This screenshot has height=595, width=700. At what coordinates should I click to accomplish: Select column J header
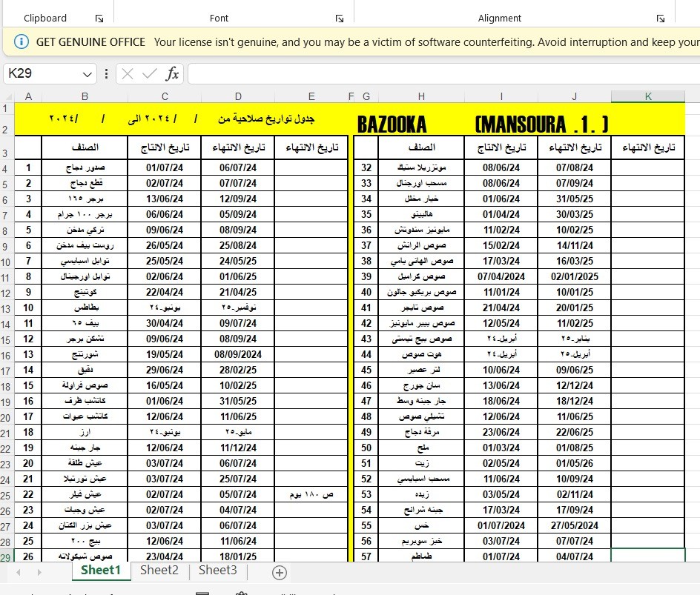point(575,96)
